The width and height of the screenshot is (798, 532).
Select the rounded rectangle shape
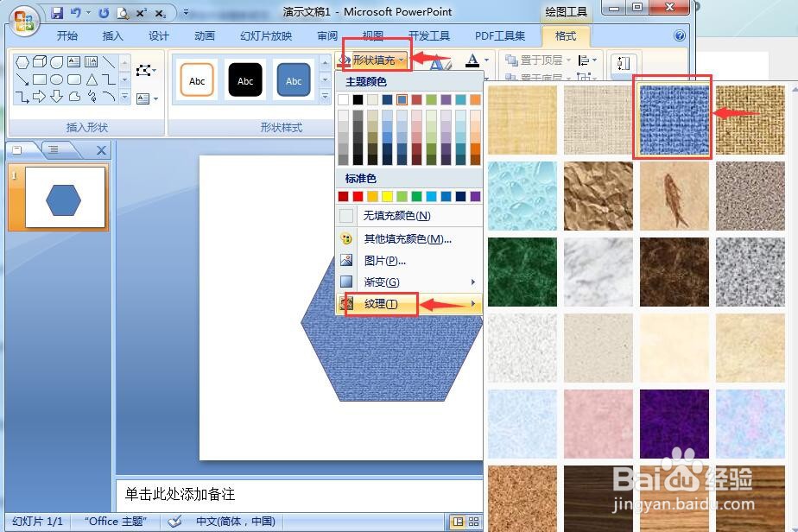(x=74, y=79)
